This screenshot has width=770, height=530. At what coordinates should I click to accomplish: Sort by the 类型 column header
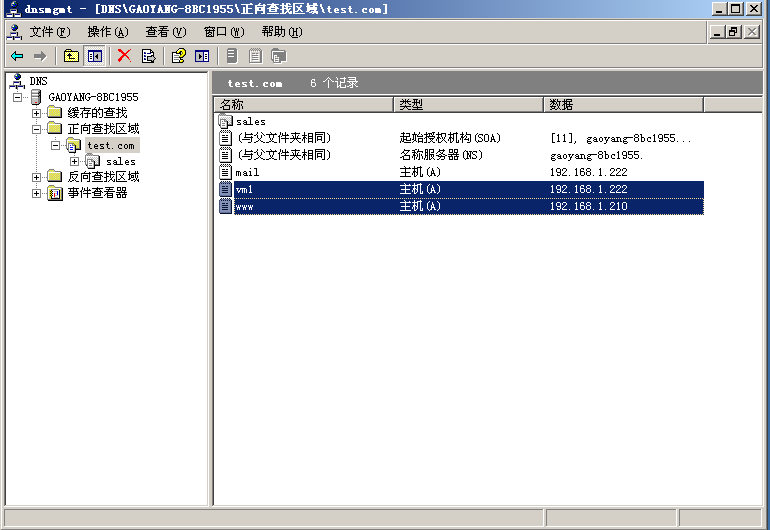tap(468, 105)
